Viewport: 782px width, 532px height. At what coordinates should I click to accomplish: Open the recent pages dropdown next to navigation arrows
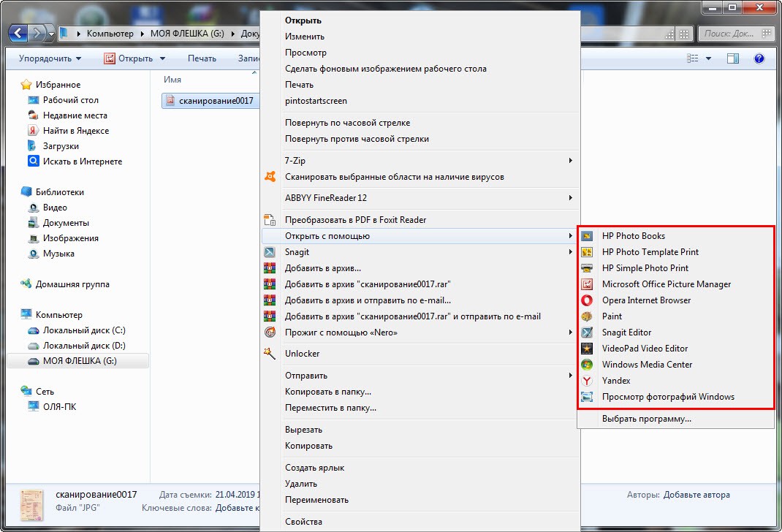click(x=51, y=34)
